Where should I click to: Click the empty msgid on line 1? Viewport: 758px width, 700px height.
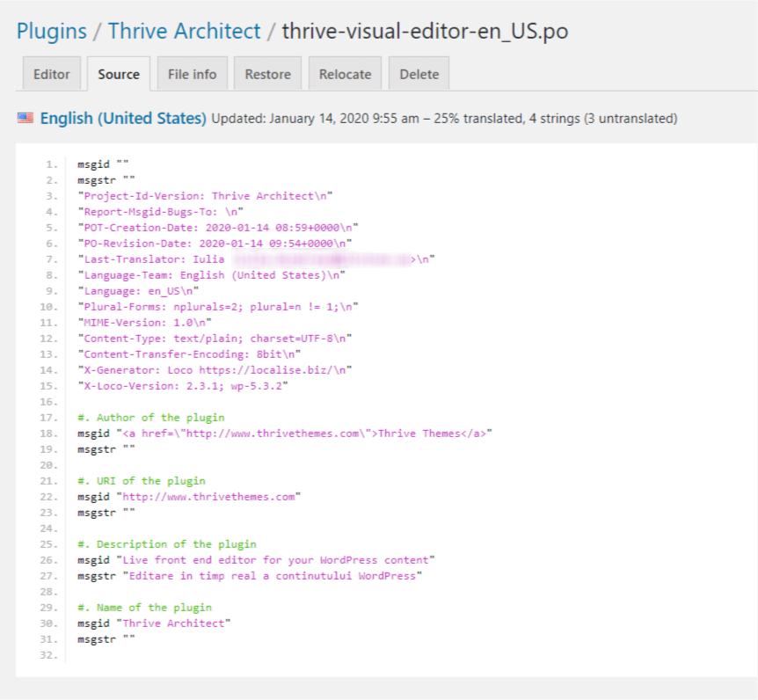click(x=104, y=164)
